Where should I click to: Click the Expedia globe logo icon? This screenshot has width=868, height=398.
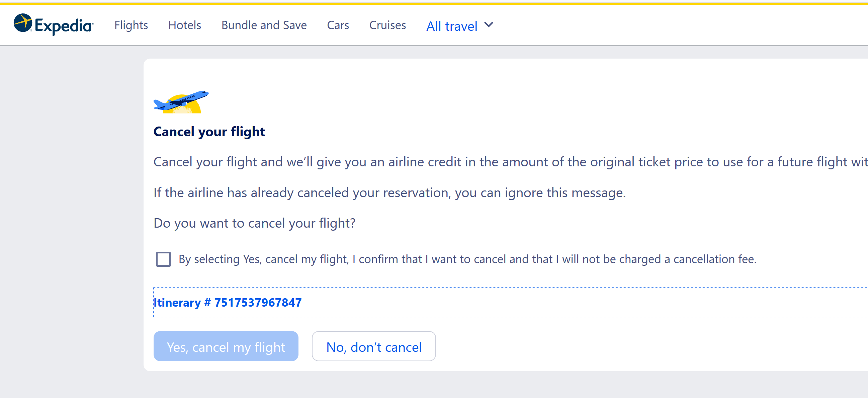tap(22, 23)
